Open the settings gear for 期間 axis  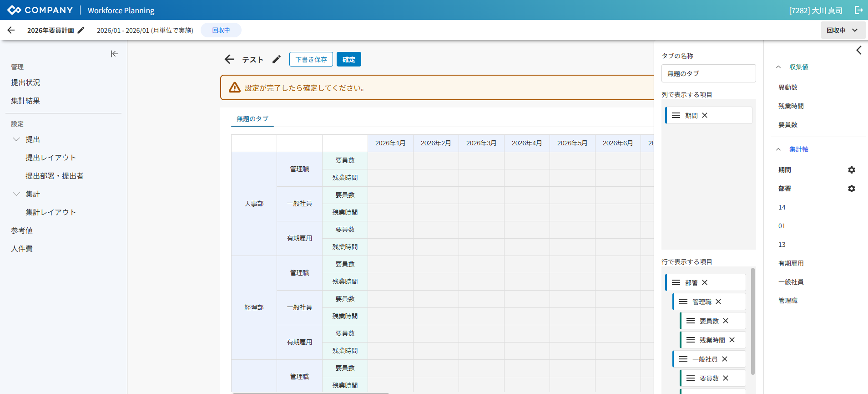852,170
